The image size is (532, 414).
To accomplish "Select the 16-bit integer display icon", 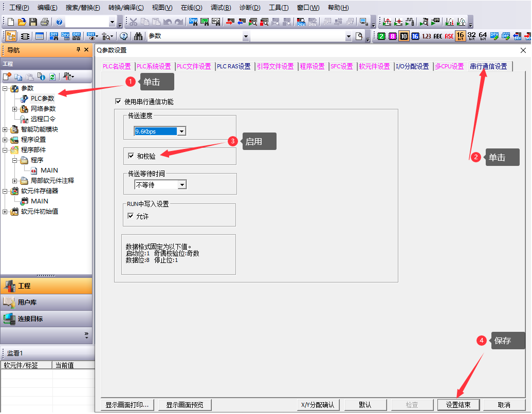I will click(x=460, y=36).
